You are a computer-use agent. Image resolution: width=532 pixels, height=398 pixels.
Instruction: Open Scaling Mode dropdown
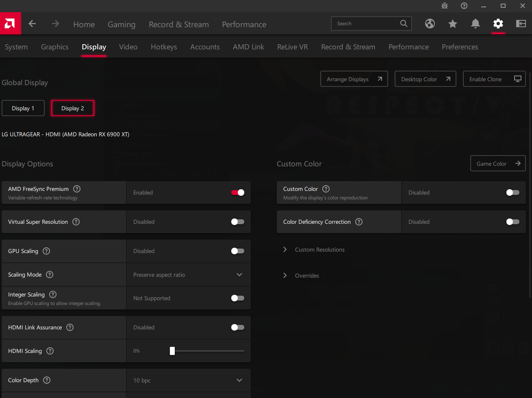tap(189, 275)
